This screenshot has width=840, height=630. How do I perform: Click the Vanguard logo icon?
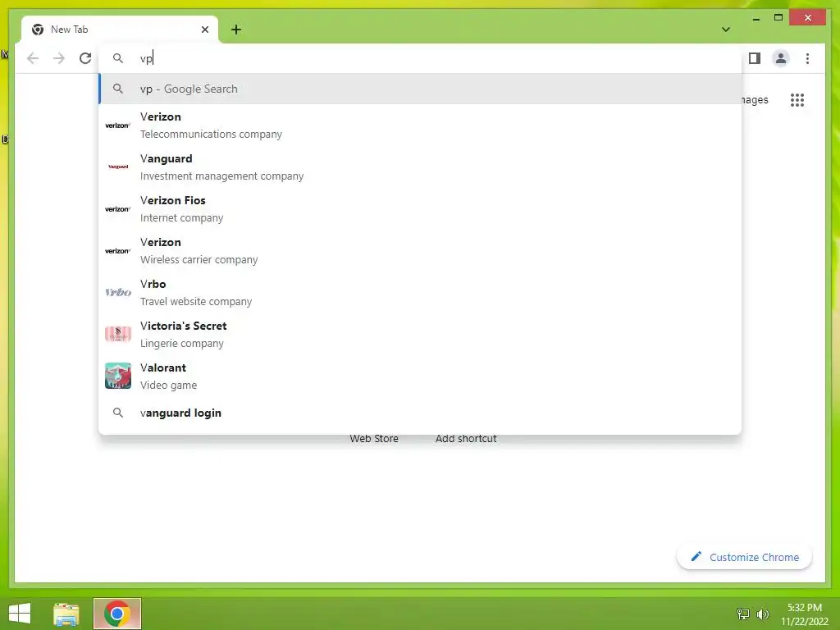pos(118,167)
